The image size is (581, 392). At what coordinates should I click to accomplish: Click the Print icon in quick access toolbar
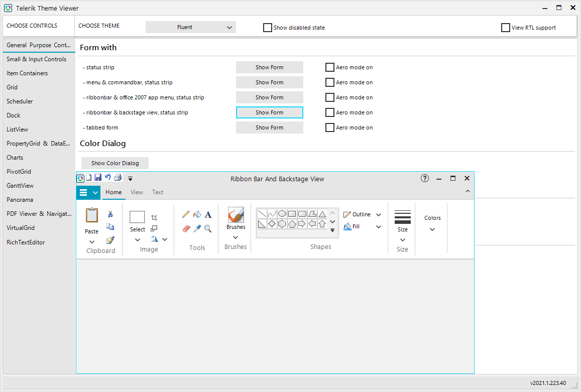[x=118, y=178]
